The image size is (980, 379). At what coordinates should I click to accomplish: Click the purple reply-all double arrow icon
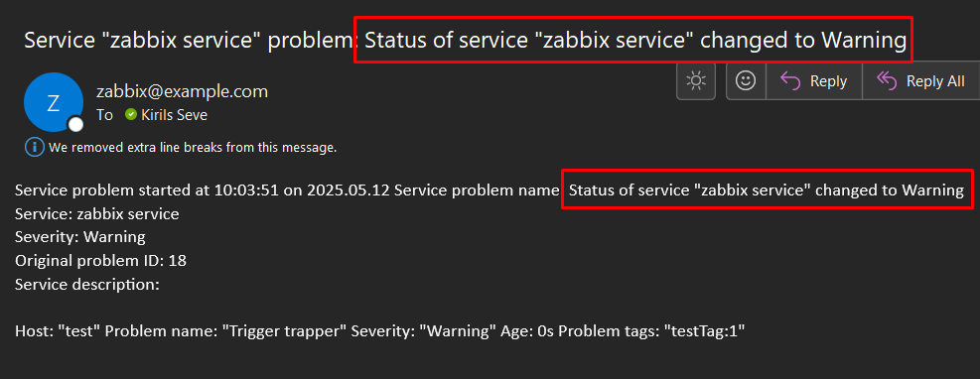point(887,81)
